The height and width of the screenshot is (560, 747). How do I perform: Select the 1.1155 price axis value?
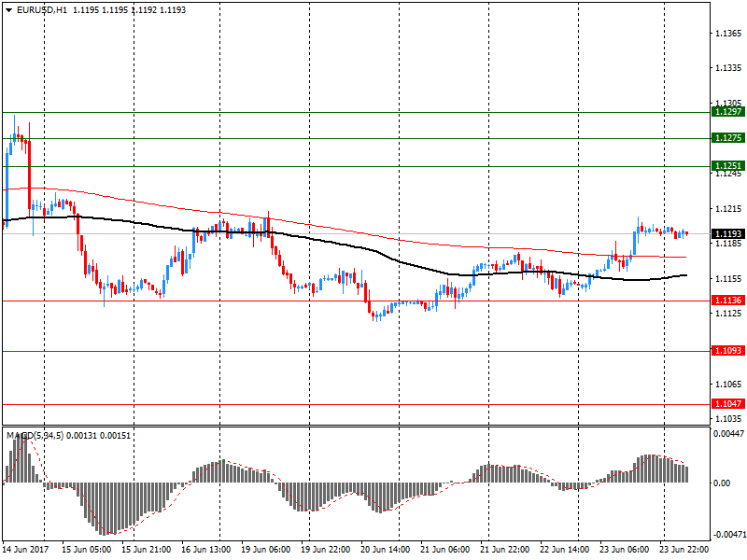coord(728,278)
